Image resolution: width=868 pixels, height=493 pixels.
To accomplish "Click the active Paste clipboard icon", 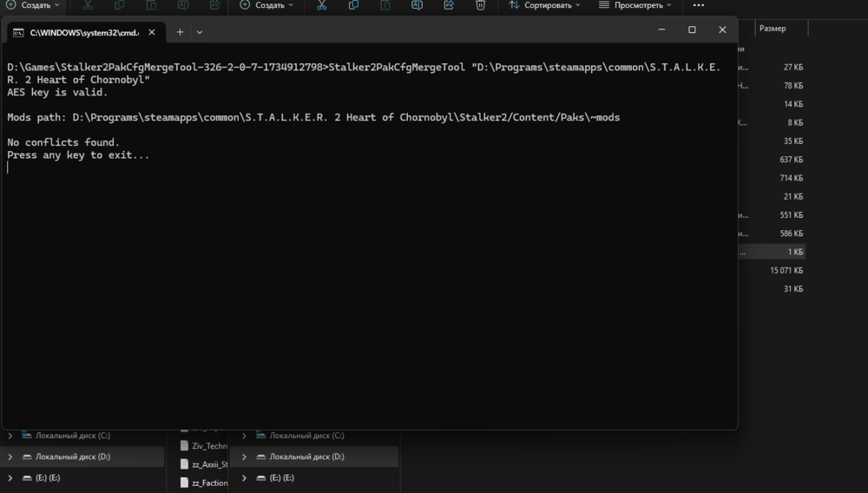I will pyautogui.click(x=385, y=5).
